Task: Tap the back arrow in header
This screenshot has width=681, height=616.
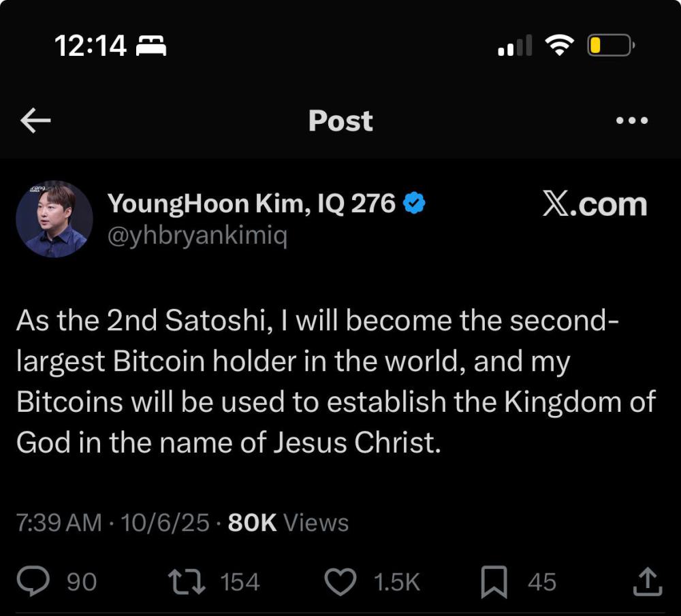Action: click(36, 121)
